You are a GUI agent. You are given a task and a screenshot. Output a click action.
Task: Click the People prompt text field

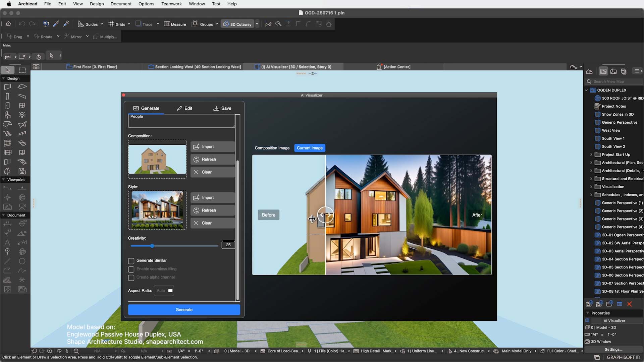[x=181, y=121]
